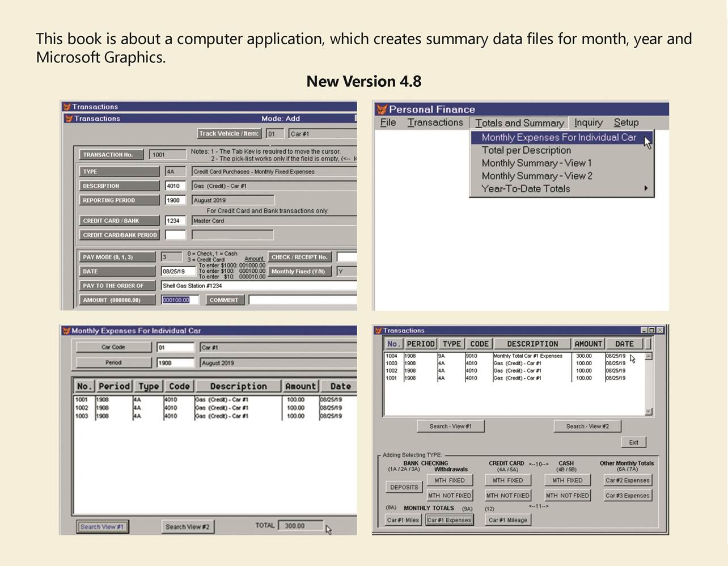
Task: Click the CHECK / RECEIPT No. button
Action: click(x=299, y=257)
